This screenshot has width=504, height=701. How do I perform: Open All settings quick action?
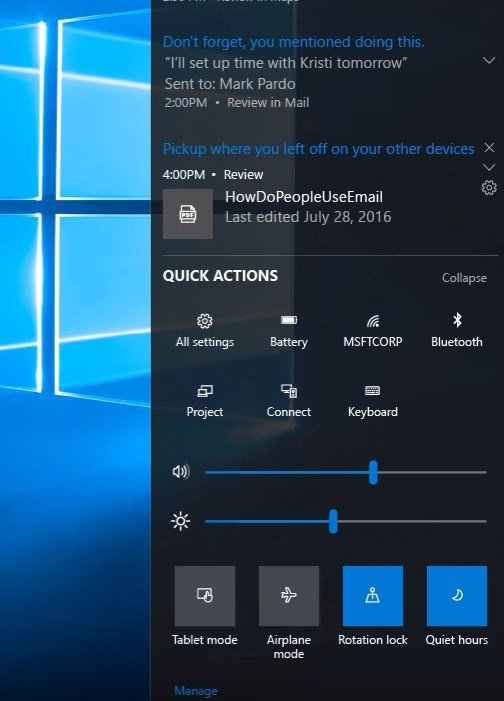click(x=205, y=332)
